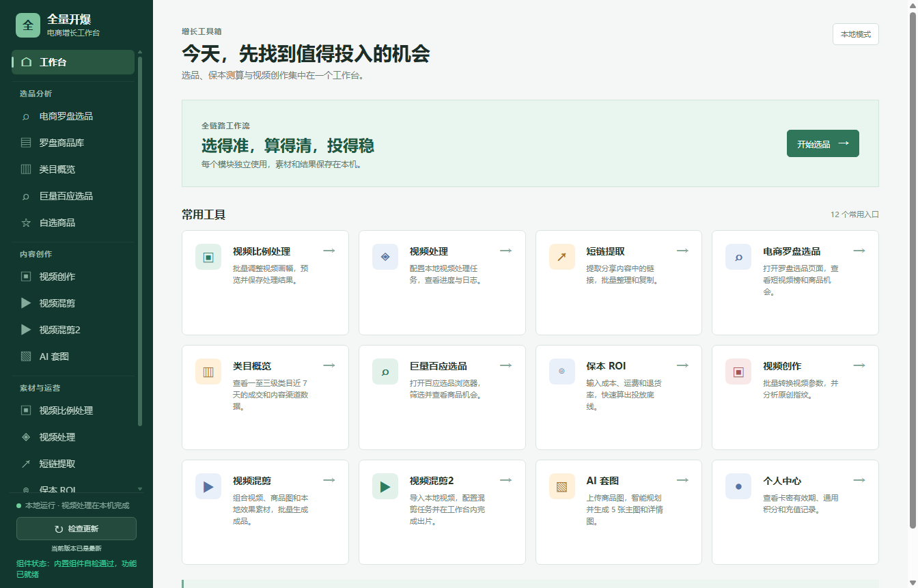Image resolution: width=918 pixels, height=588 pixels.
Task: Click the arrow on AI 套图 card
Action: (x=682, y=480)
